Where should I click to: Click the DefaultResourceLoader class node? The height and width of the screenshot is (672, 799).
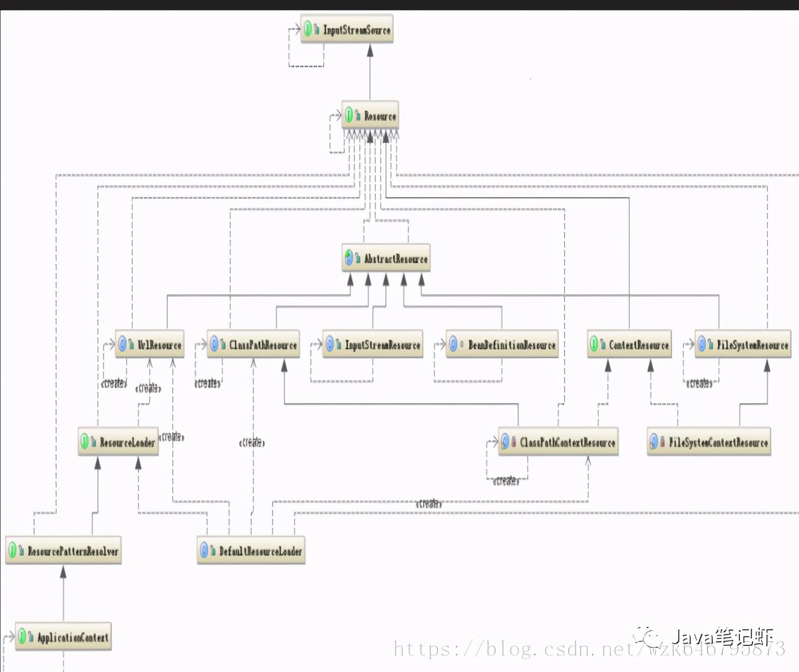[x=251, y=551]
